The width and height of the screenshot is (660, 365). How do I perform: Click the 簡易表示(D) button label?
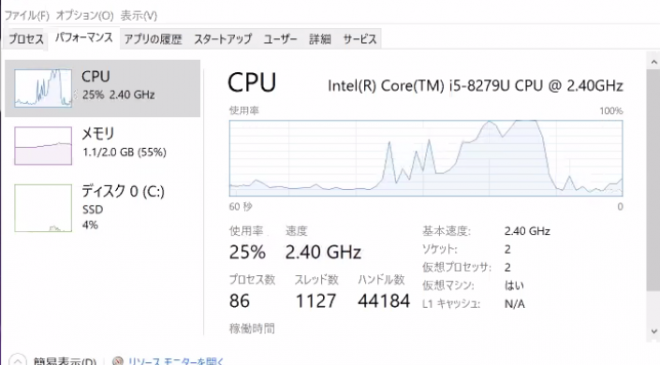click(x=65, y=361)
